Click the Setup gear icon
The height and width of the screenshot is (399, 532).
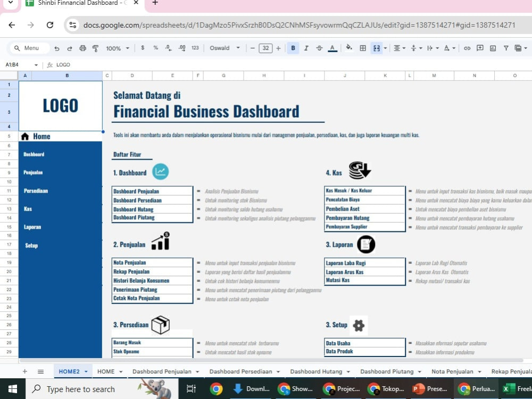[x=359, y=326]
